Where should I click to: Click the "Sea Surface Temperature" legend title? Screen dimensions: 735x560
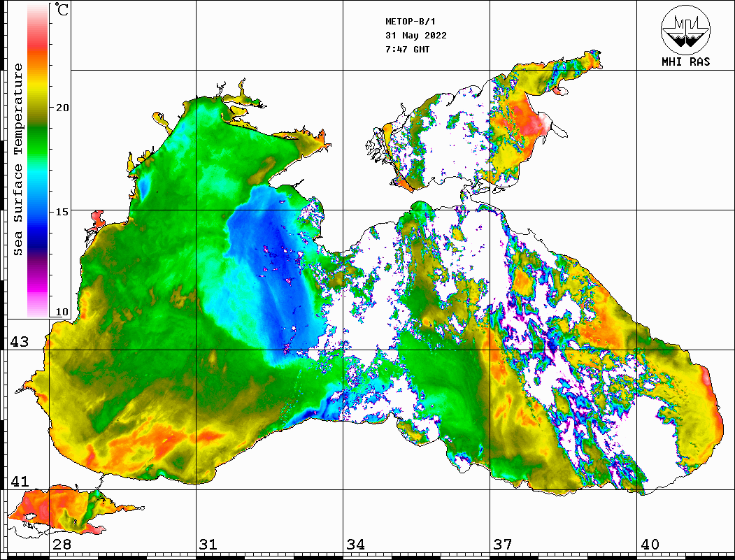pyautogui.click(x=17, y=160)
